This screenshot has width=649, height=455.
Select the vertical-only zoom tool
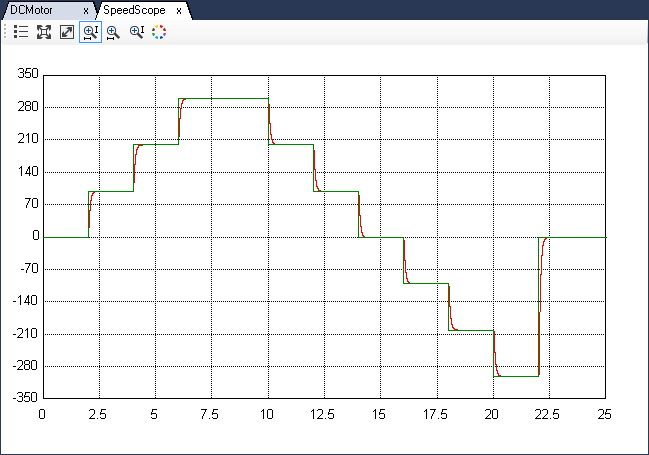tap(137, 32)
